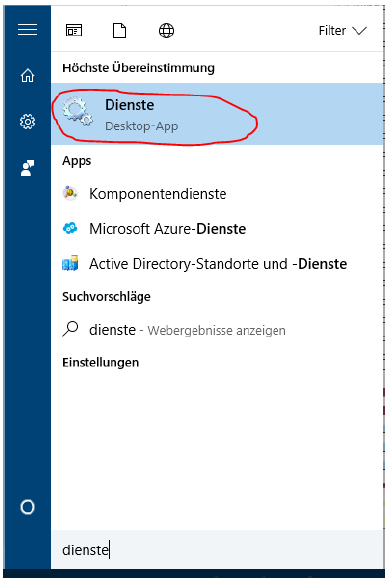Filter results by Apps icon

coord(74,30)
